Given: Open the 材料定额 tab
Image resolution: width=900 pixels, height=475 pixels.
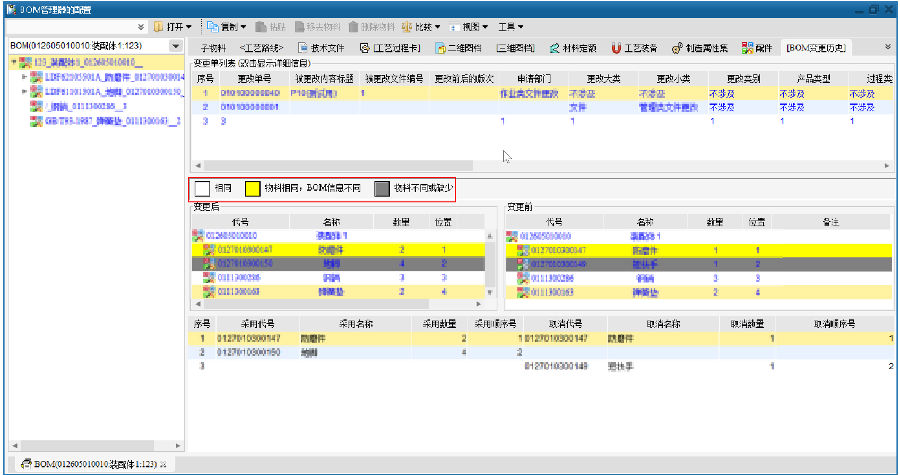Looking at the screenshot, I should tap(573, 48).
